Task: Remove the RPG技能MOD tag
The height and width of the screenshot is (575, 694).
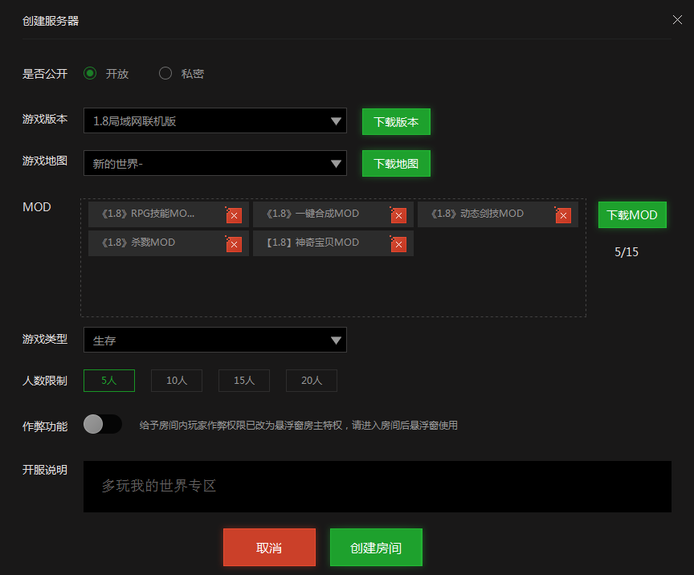Action: click(234, 215)
